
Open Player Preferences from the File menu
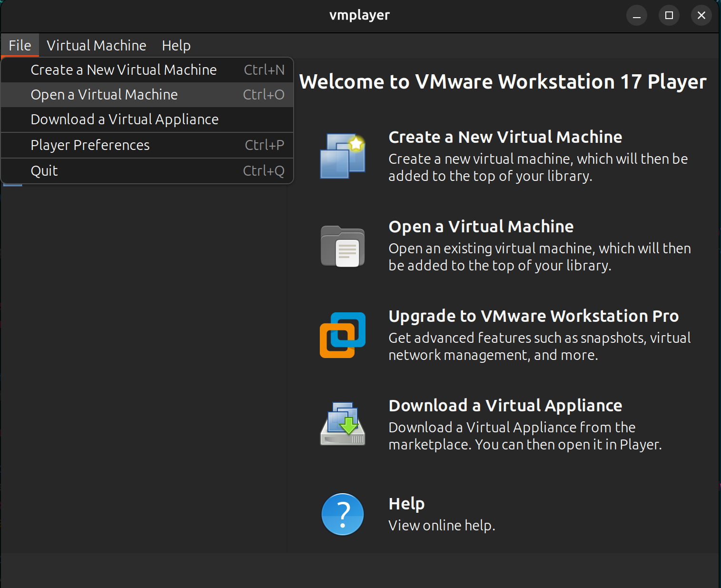click(x=90, y=145)
